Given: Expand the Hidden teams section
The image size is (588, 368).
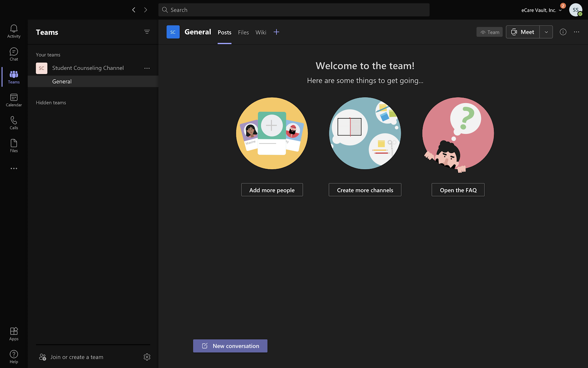Looking at the screenshot, I should 51,103.
